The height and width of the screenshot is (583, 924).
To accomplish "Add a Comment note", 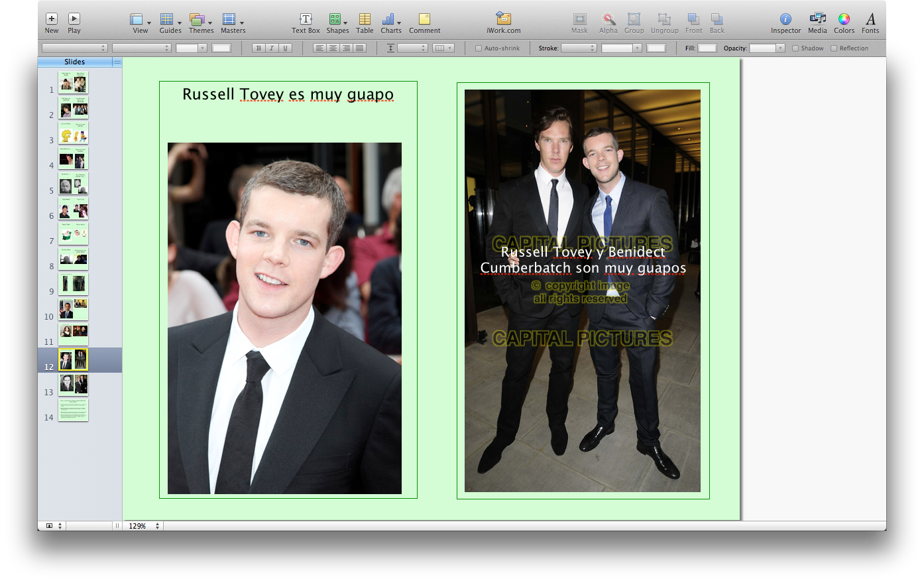I will pos(424,19).
